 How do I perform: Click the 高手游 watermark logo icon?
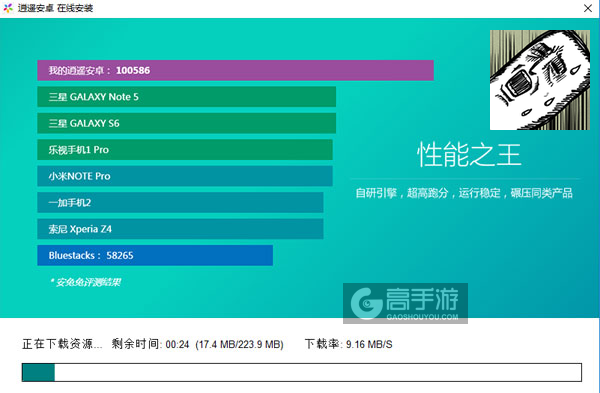point(367,303)
